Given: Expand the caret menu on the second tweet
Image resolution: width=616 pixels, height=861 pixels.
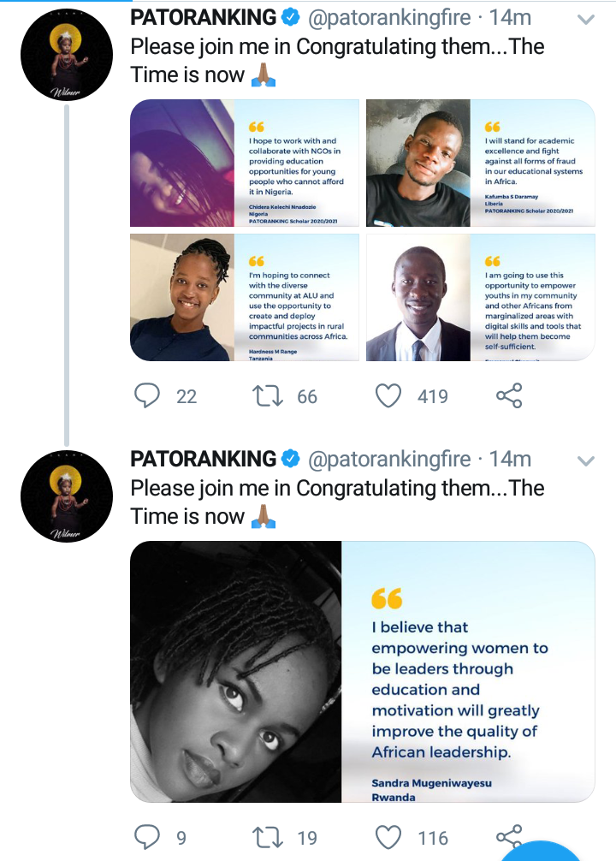Looking at the screenshot, I should tap(585, 459).
